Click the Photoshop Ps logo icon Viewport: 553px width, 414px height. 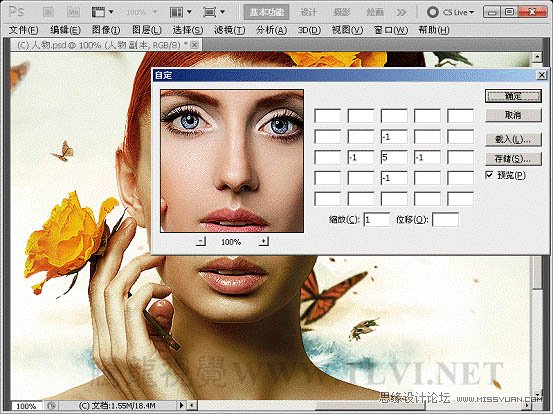(16, 12)
